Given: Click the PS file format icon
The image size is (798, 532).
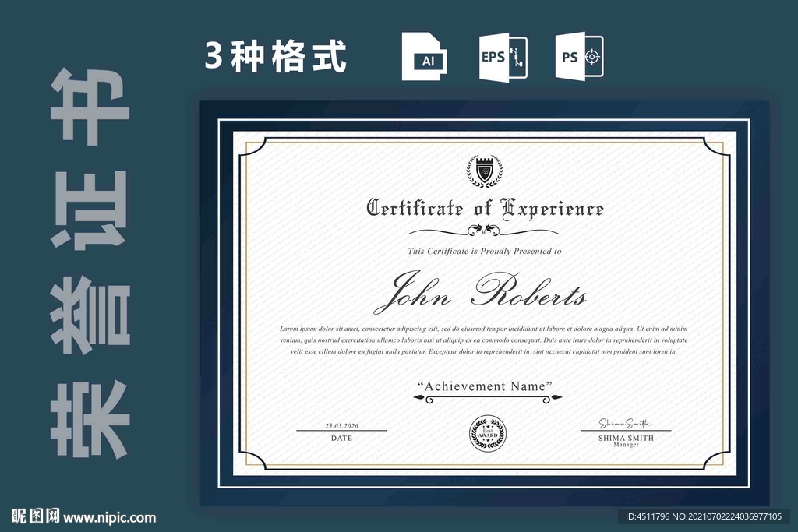Looking at the screenshot, I should click(579, 56).
